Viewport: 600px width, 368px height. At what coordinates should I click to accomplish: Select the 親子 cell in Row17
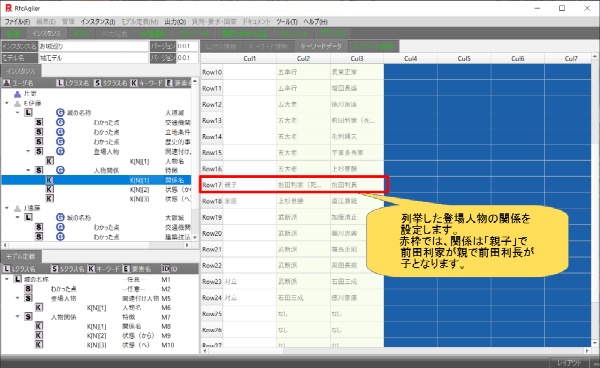(x=249, y=185)
